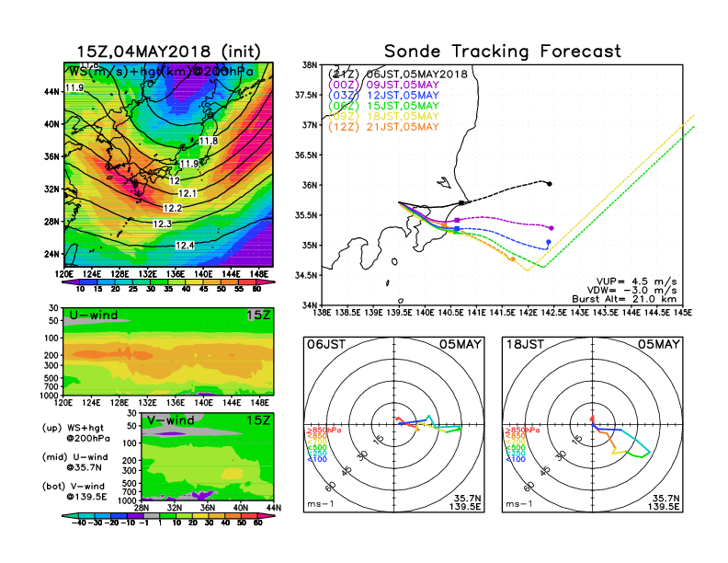
Task: Click the '12.4' height contour label
Action: click(185, 246)
